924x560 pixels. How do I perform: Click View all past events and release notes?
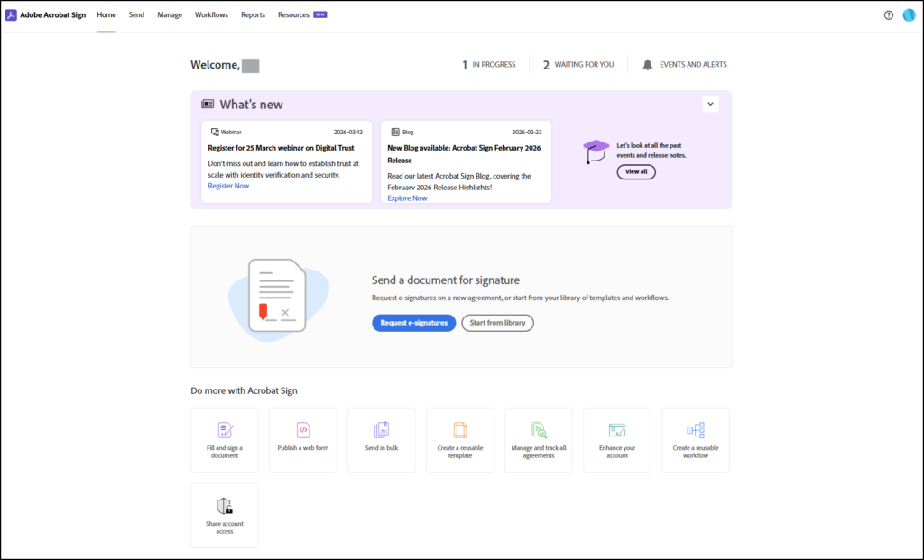tap(636, 171)
